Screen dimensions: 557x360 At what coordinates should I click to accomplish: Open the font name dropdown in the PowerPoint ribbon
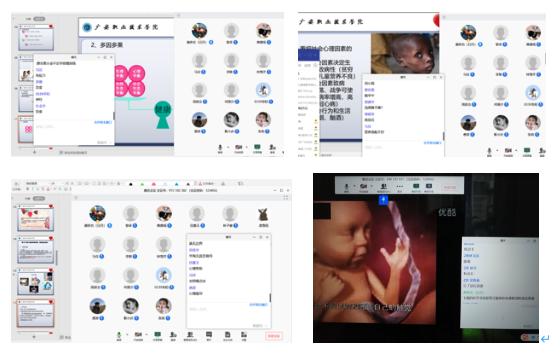pyautogui.click(x=36, y=183)
